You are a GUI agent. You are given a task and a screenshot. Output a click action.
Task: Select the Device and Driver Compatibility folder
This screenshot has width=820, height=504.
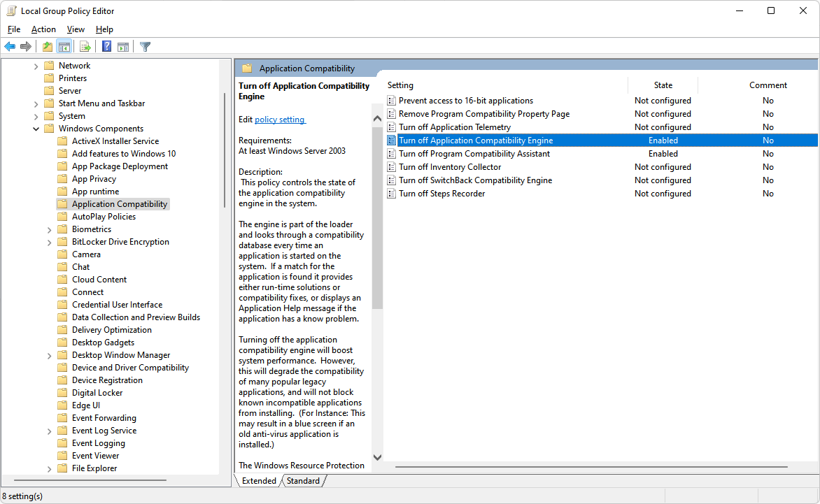click(x=130, y=368)
